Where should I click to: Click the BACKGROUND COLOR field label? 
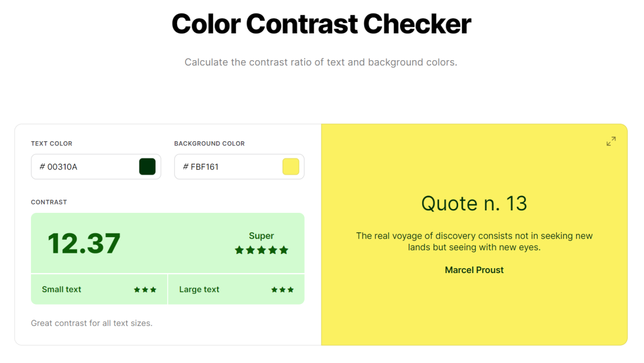coord(209,144)
